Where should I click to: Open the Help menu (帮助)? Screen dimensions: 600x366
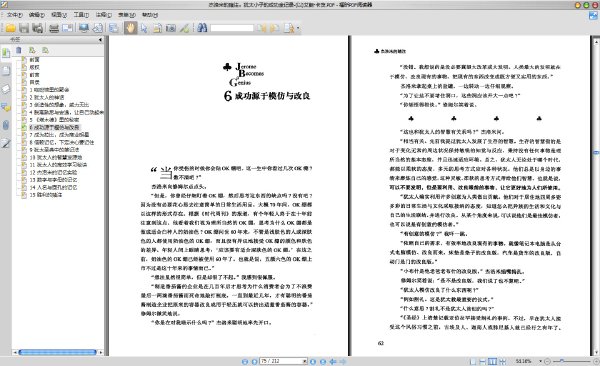pyautogui.click(x=150, y=15)
